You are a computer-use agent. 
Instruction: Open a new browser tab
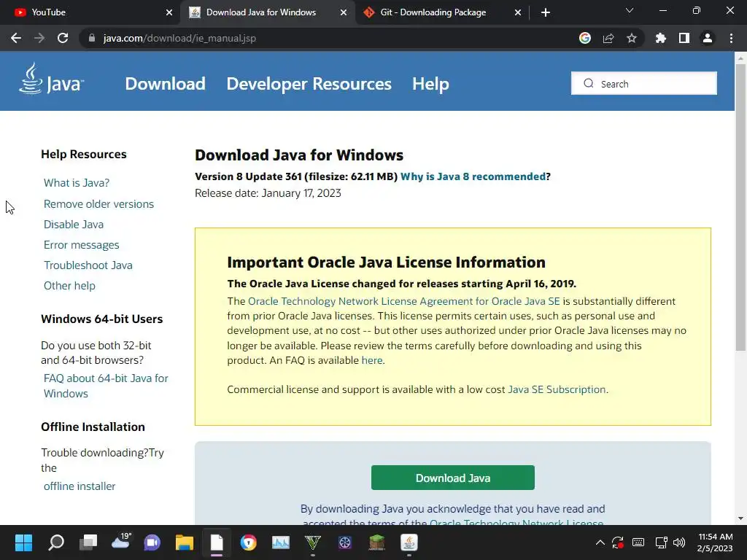tap(546, 12)
